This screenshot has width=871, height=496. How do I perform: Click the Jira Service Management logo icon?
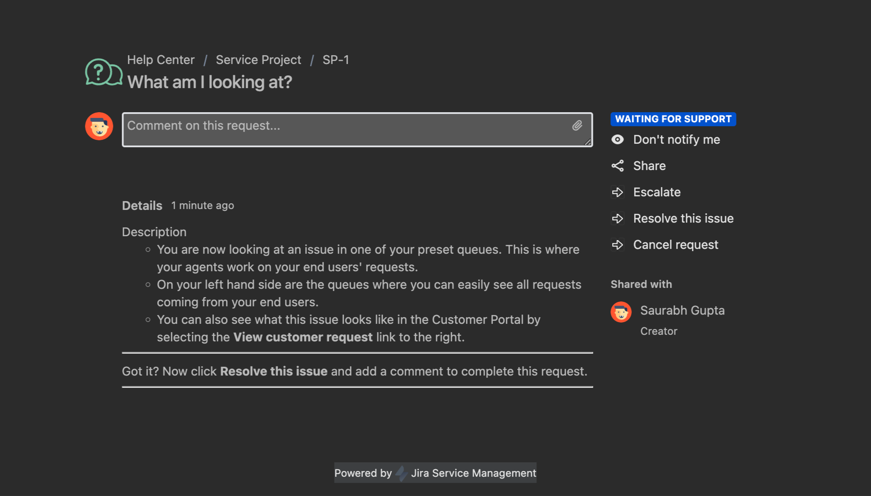coord(401,473)
